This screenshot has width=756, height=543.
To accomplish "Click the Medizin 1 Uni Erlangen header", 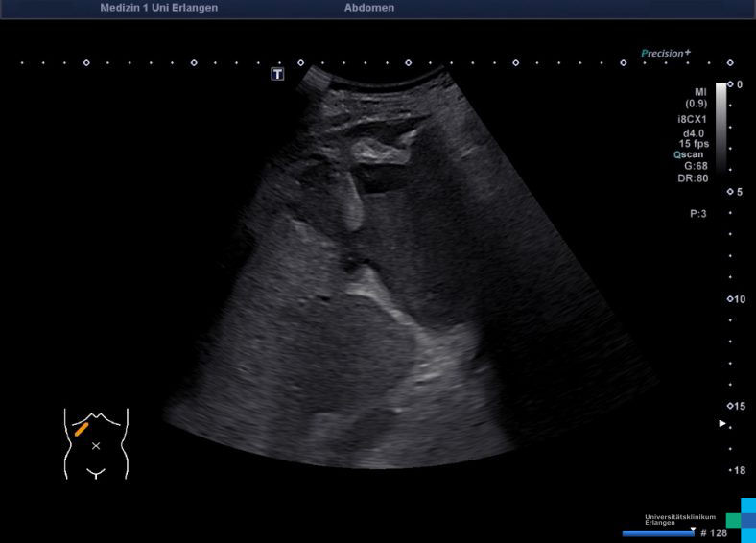I will coord(158,8).
